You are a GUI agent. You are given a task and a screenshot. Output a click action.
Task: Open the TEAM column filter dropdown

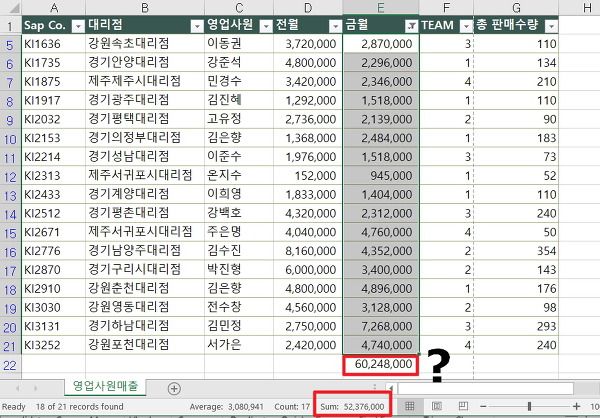pyautogui.click(x=466, y=26)
